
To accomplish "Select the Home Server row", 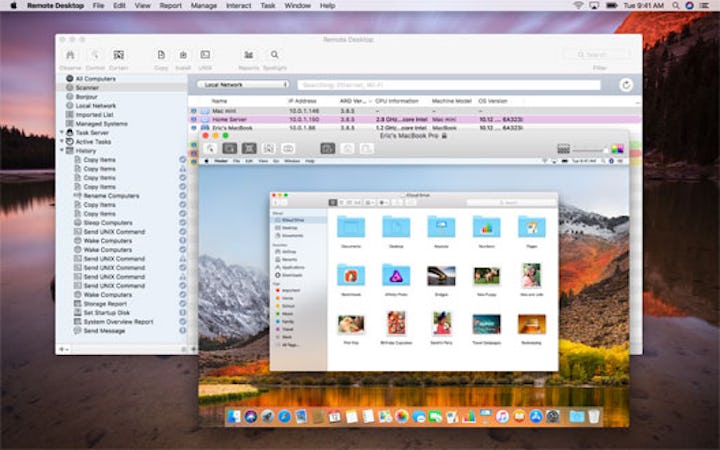I will pyautogui.click(x=415, y=119).
